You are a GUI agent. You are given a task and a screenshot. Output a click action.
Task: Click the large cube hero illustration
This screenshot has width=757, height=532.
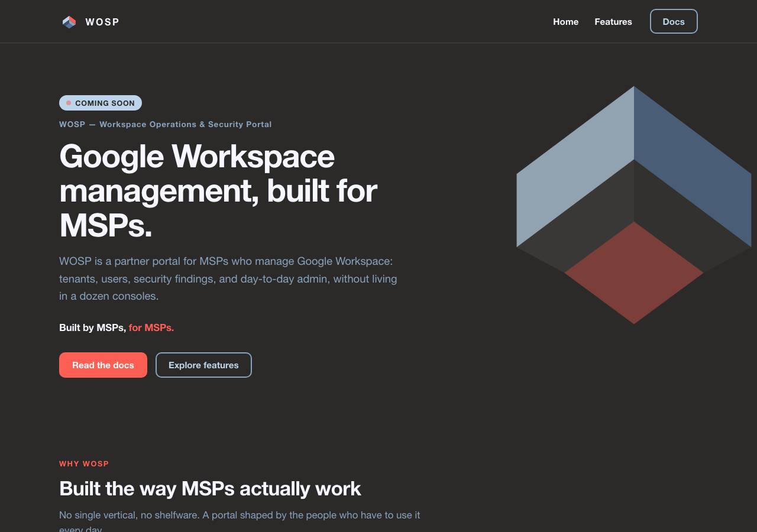pos(634,205)
